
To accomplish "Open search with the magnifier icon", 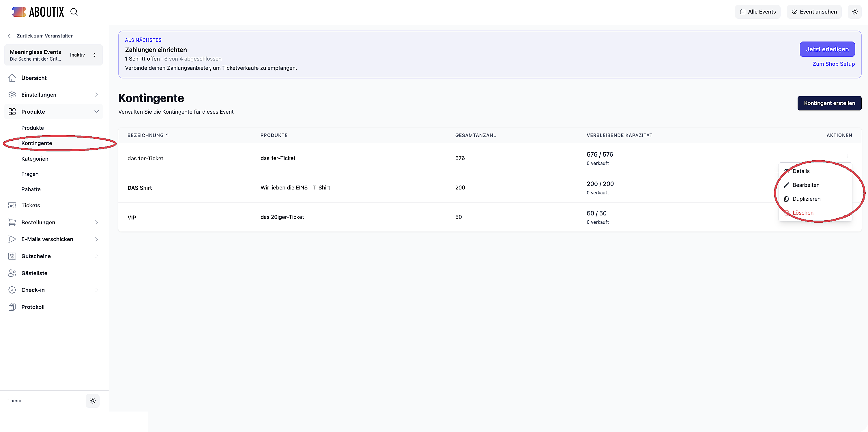I will [x=74, y=12].
